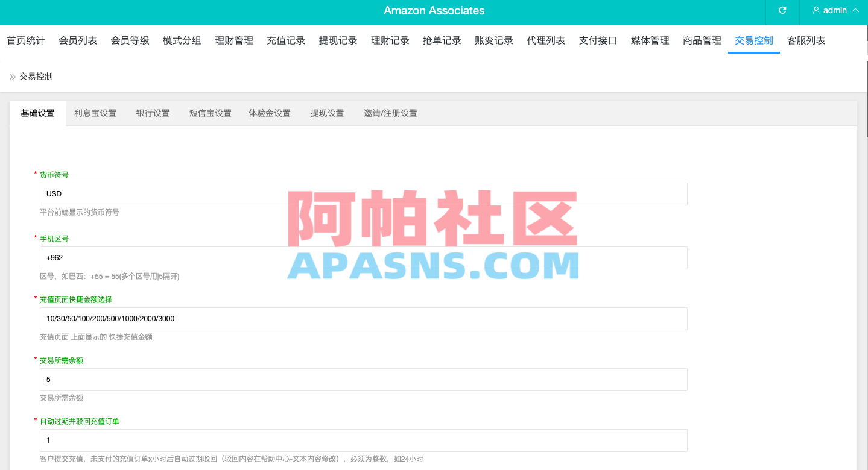The image size is (868, 470).
Task: Go to 会员列表 page
Action: click(x=78, y=40)
